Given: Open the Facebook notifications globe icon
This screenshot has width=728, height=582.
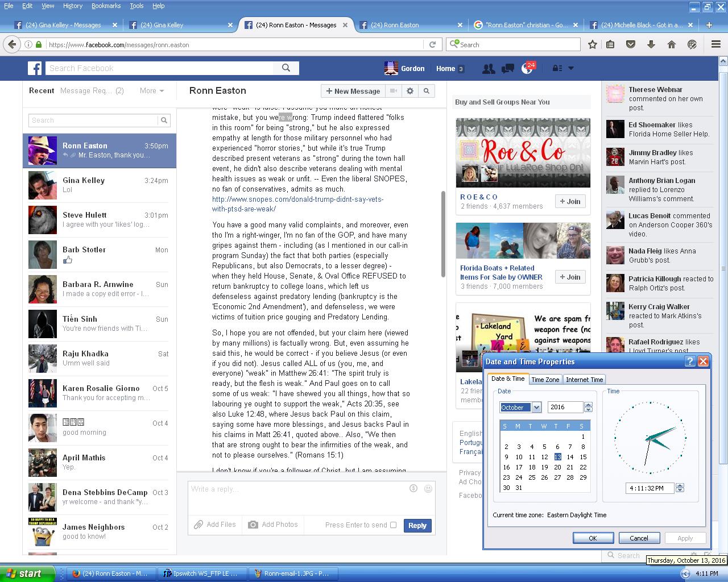Looking at the screenshot, I should (x=527, y=68).
